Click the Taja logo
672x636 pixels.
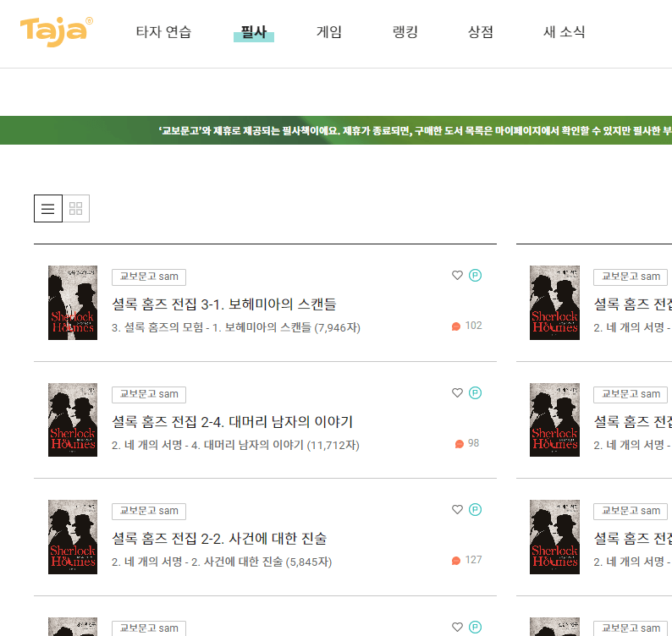click(x=56, y=31)
